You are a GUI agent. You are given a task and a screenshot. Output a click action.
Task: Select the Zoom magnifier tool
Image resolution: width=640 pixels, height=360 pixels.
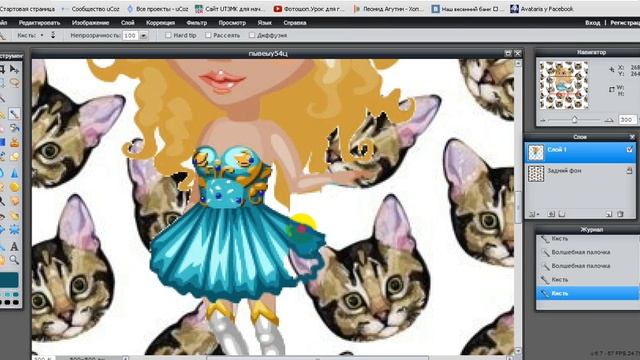coord(14,260)
